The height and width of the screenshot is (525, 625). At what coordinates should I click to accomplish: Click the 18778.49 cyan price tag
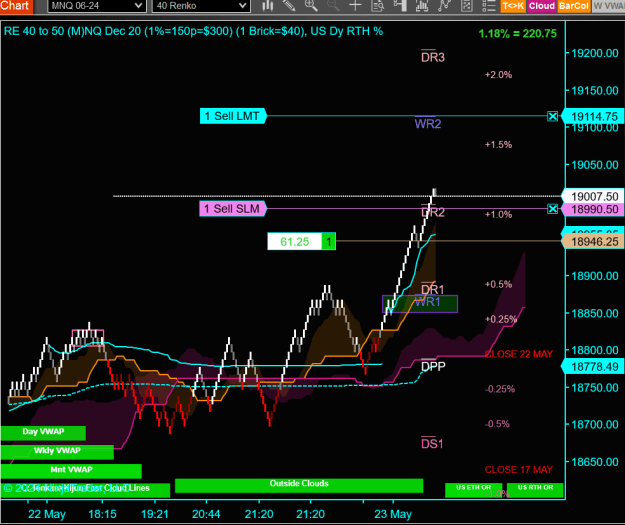point(593,366)
